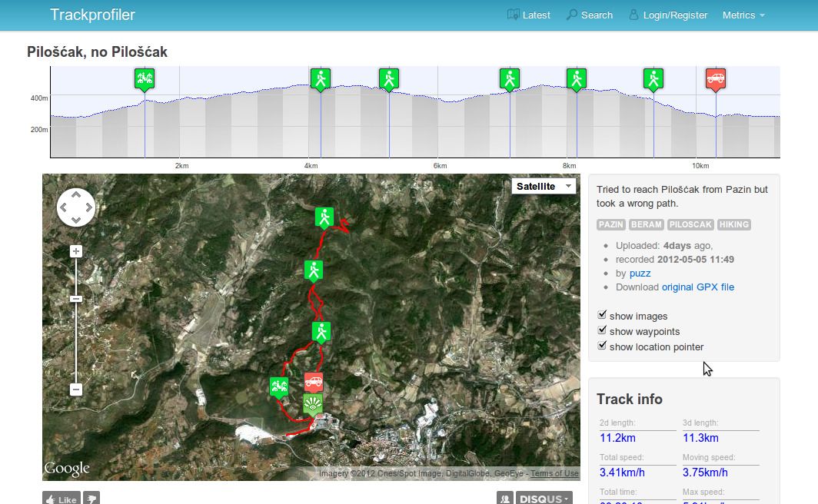
Task: Click the crossed-tools green marker on the elevation chart
Action: click(144, 78)
